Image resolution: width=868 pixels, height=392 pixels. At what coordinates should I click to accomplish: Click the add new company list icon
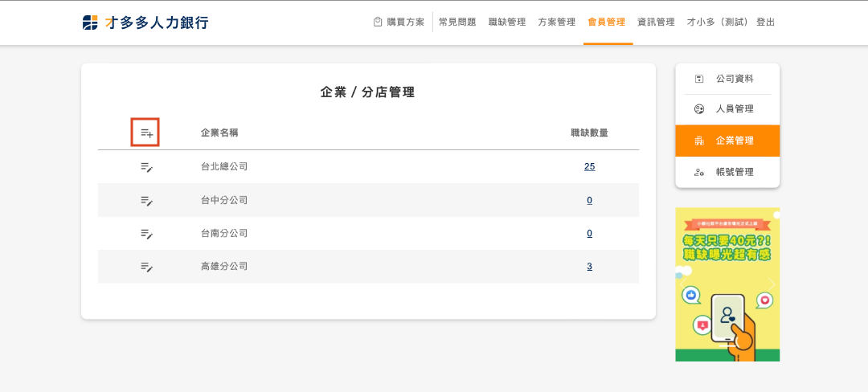[x=146, y=133]
